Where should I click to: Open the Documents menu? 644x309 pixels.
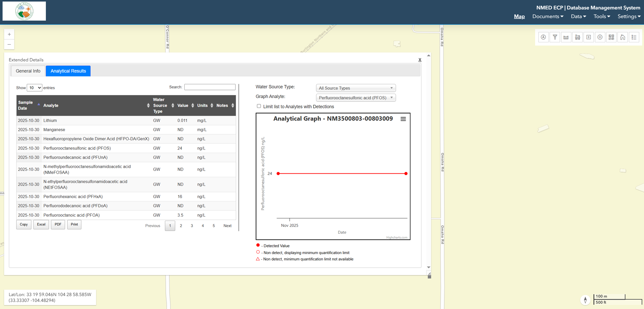coord(548,16)
